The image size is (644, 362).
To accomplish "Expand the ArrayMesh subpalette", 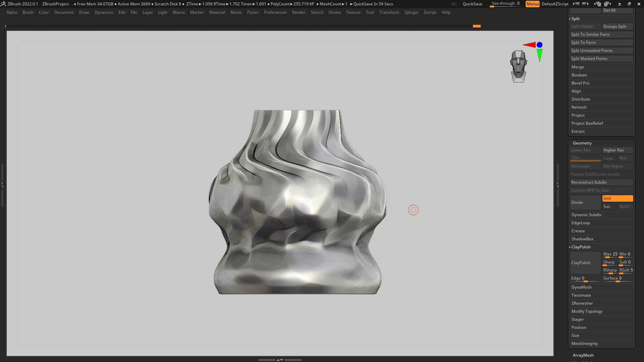I will click(583, 355).
